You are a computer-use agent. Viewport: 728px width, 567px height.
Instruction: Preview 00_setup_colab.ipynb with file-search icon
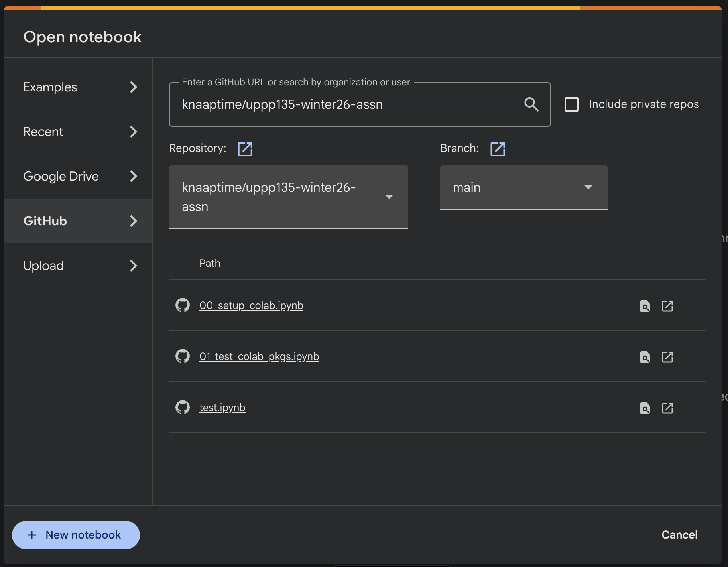[645, 306]
